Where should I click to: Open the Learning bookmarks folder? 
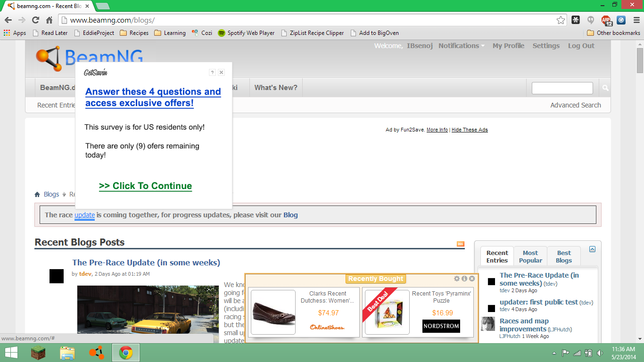[170, 33]
